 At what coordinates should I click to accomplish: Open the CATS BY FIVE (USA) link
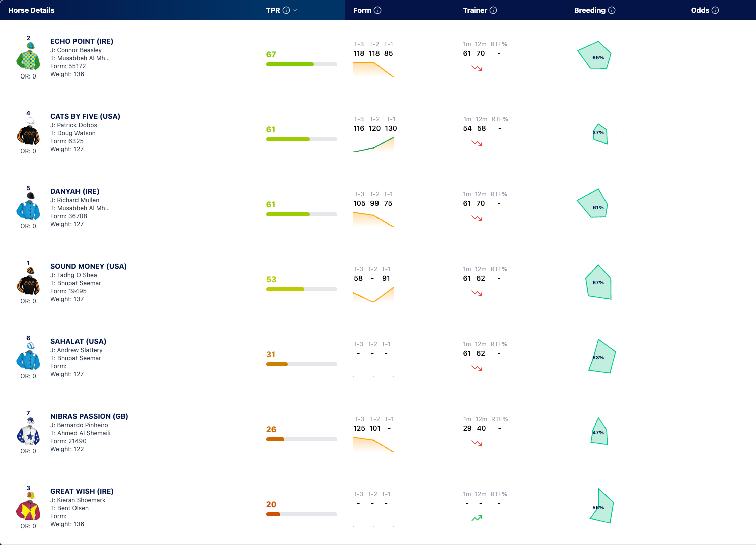pyautogui.click(x=85, y=116)
